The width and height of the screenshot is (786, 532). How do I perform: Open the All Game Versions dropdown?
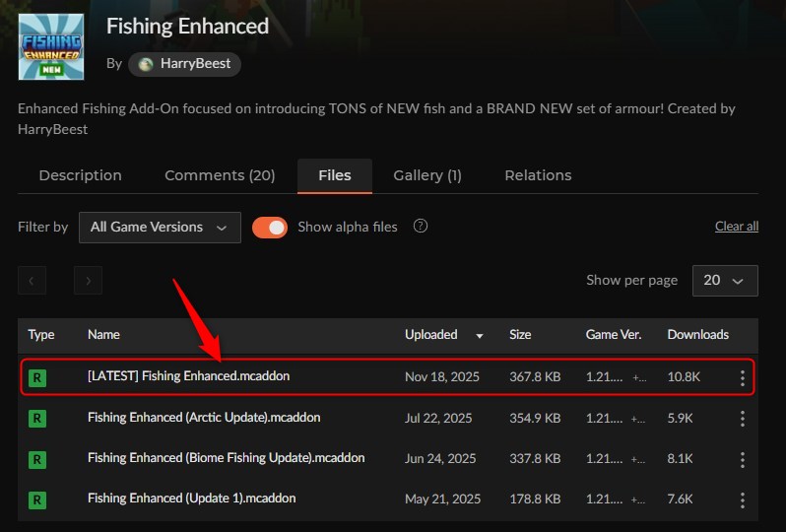point(160,228)
